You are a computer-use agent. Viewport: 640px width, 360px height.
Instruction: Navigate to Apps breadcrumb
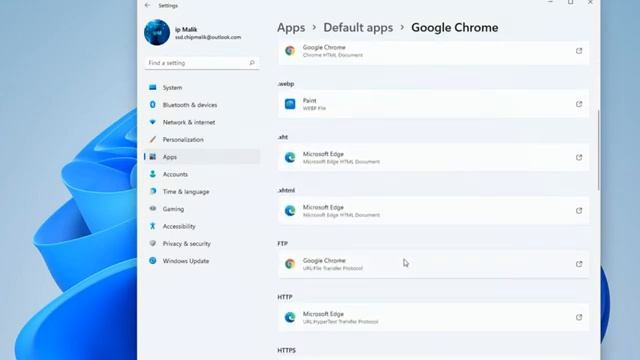pyautogui.click(x=291, y=28)
